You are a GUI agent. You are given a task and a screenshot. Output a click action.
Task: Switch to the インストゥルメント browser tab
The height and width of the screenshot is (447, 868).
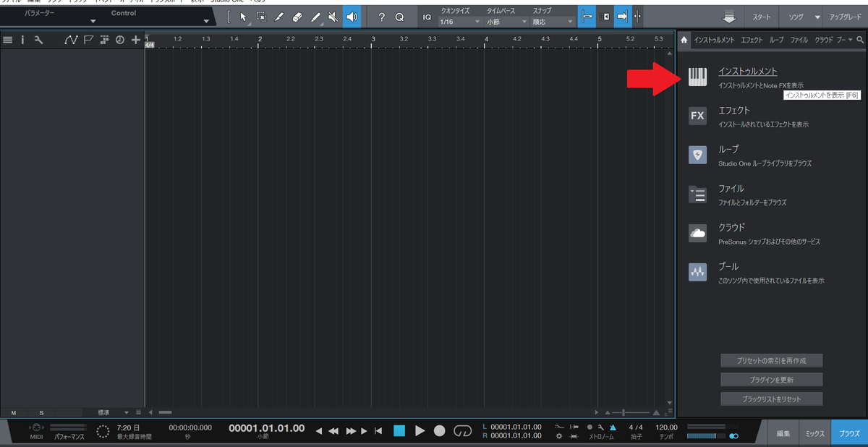coord(713,40)
